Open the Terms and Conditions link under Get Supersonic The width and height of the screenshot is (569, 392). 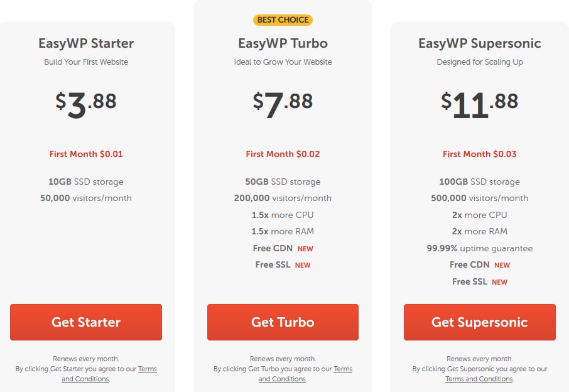pos(479,379)
